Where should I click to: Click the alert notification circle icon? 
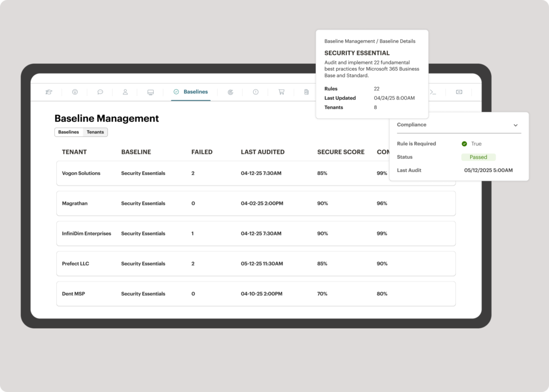click(256, 92)
